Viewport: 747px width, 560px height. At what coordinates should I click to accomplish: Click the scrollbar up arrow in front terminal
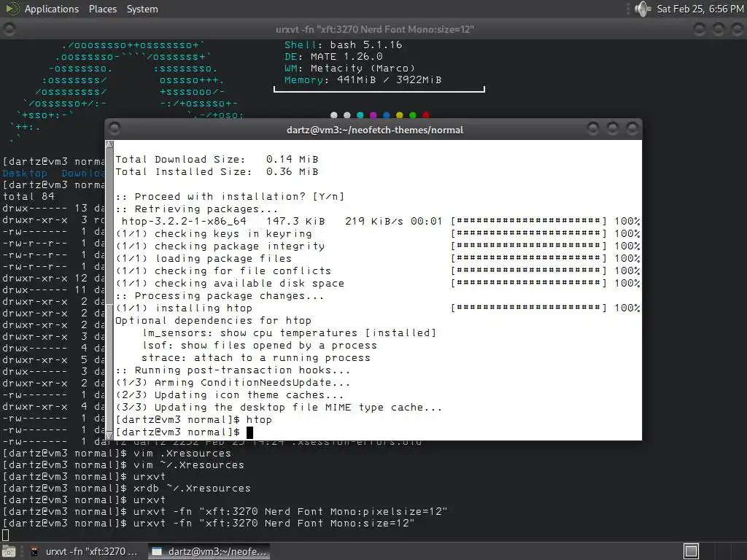tap(109, 144)
